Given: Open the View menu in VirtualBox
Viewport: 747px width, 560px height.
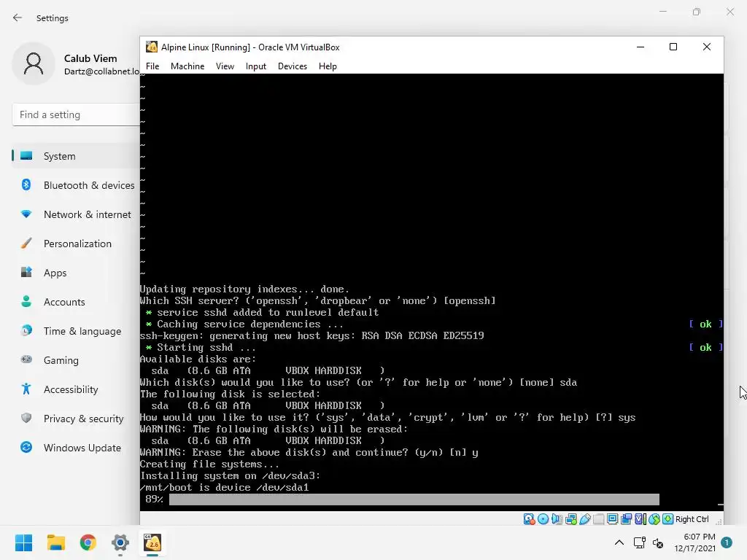Looking at the screenshot, I should tap(225, 66).
